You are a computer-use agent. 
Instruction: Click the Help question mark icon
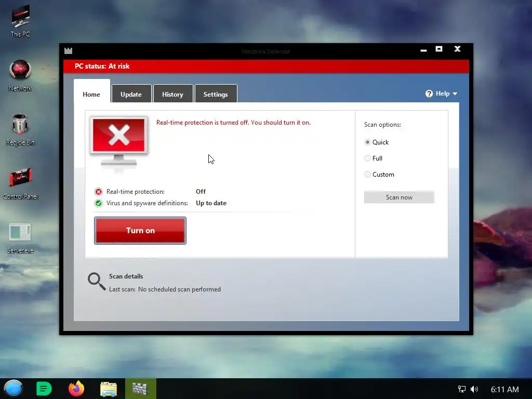[429, 94]
